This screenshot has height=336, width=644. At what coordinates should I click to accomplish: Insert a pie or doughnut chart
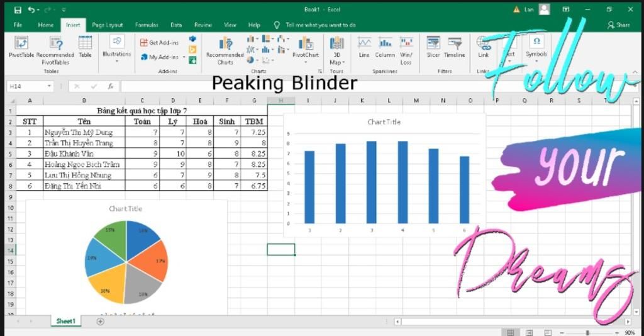(252, 60)
